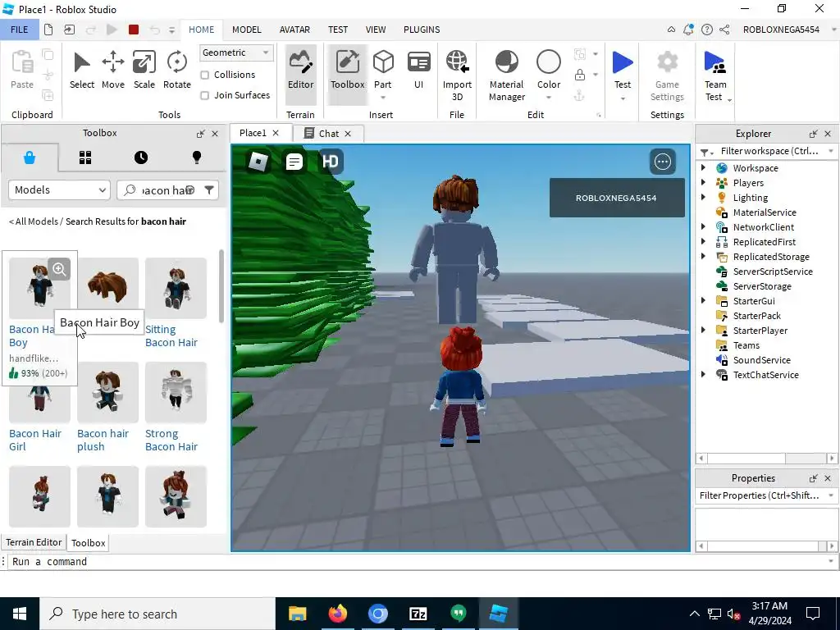Open the Toolbox Inventory grid tab
This screenshot has width=840, height=630.
[85, 157]
